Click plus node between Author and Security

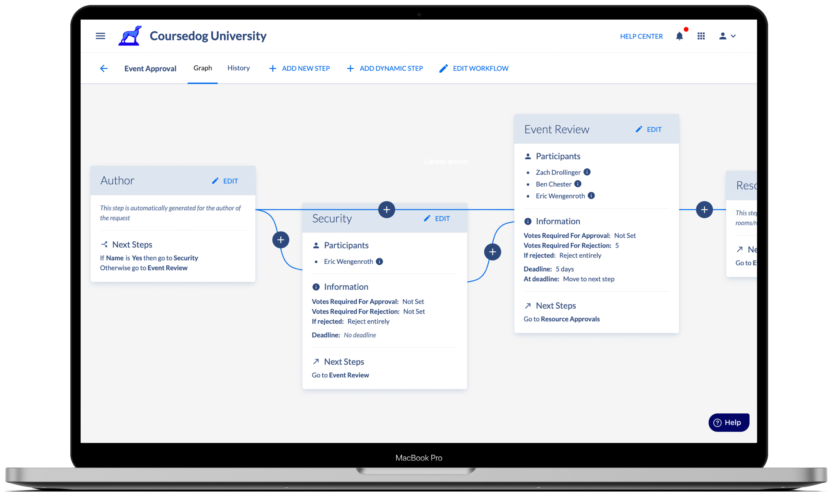(280, 240)
